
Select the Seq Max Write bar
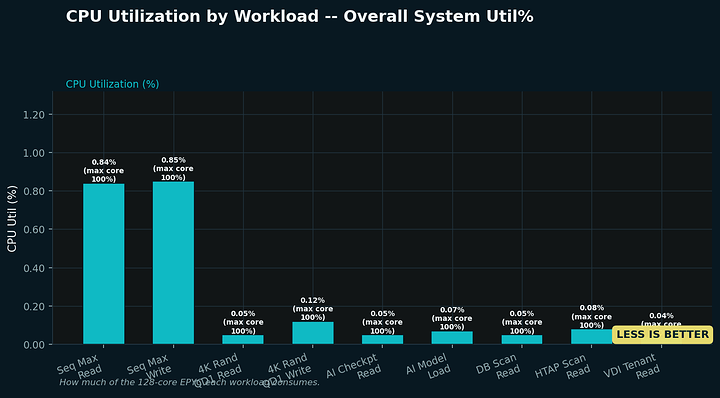click(x=174, y=263)
